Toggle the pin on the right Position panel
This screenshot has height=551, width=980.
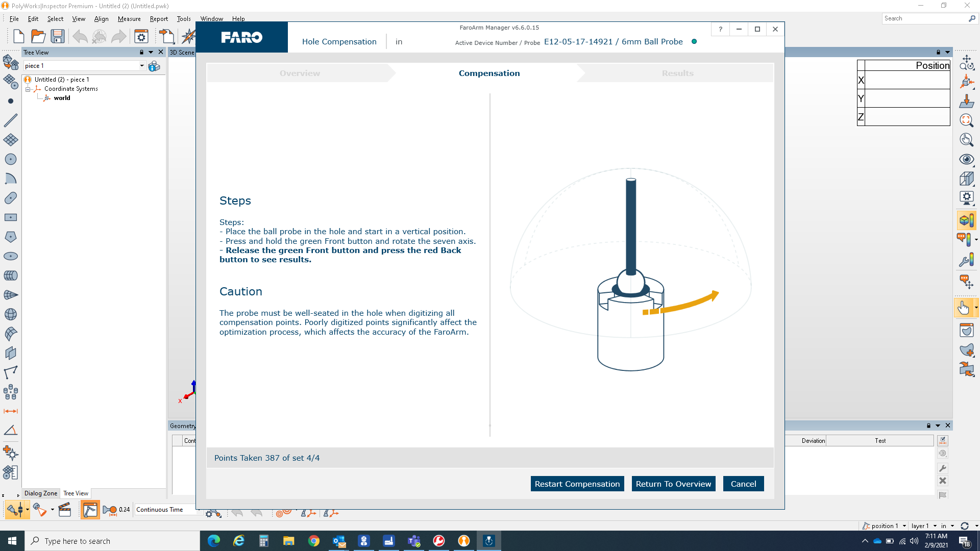939,52
